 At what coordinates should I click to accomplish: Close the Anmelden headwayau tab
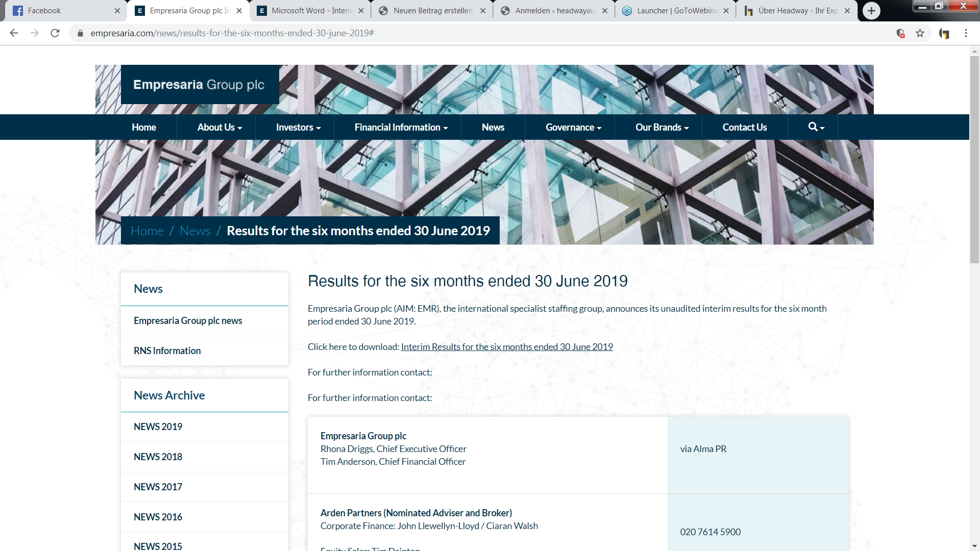click(x=605, y=11)
